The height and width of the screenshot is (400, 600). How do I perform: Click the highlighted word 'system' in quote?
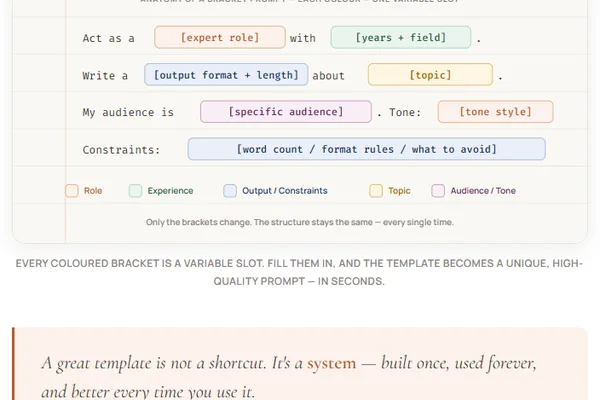coord(331,363)
